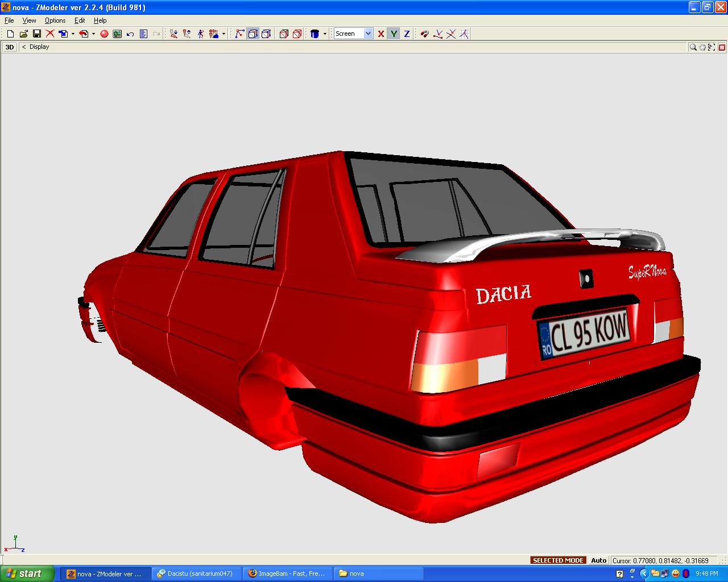This screenshot has height=582, width=728.
Task: Open the export dropdown arrow
Action: tap(93, 34)
